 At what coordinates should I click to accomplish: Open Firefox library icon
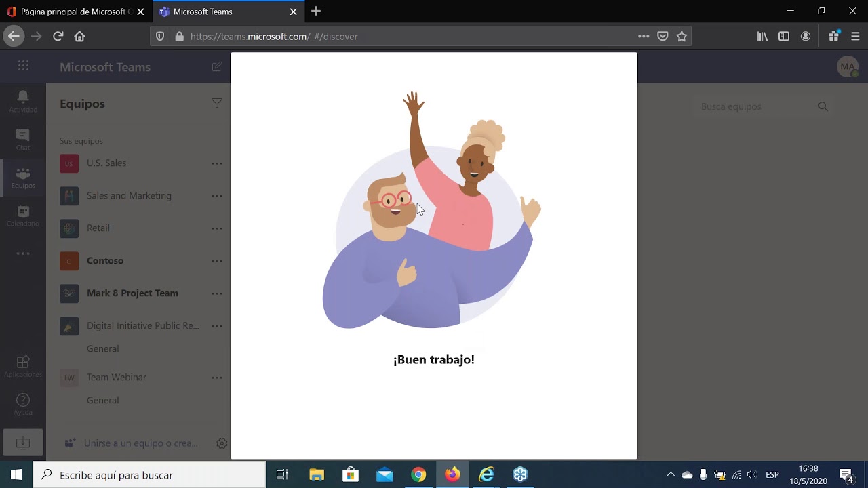pyautogui.click(x=762, y=36)
